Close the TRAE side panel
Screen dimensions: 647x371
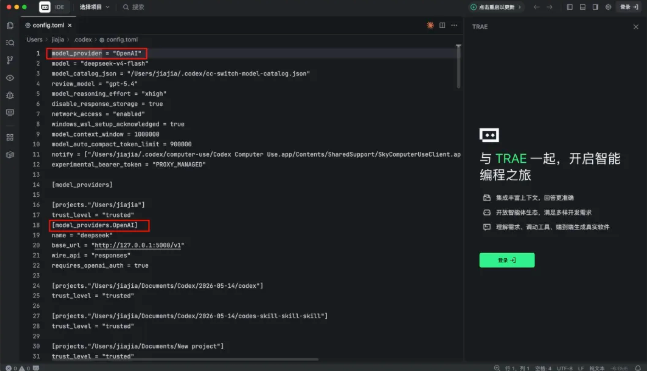[x=635, y=27]
